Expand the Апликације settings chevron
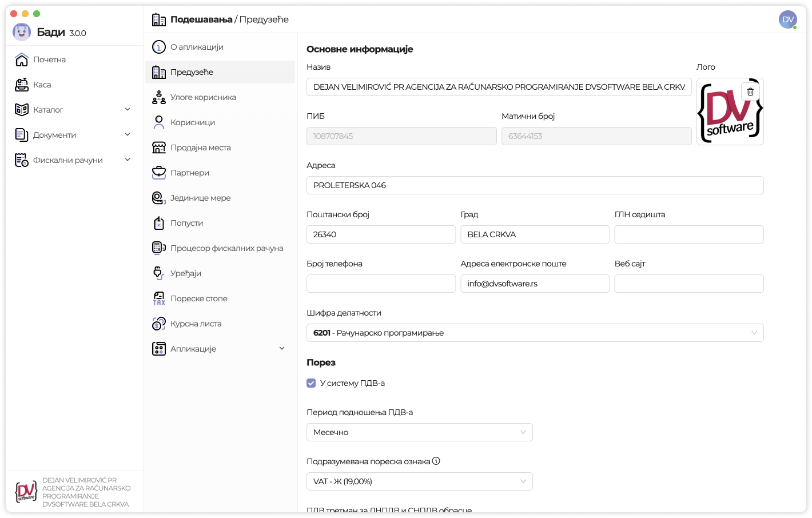 (282, 348)
